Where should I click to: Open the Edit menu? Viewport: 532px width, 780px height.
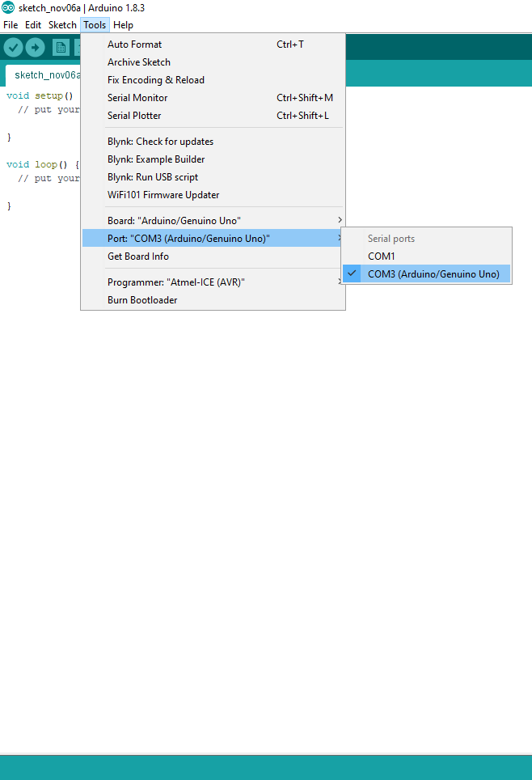click(x=33, y=25)
